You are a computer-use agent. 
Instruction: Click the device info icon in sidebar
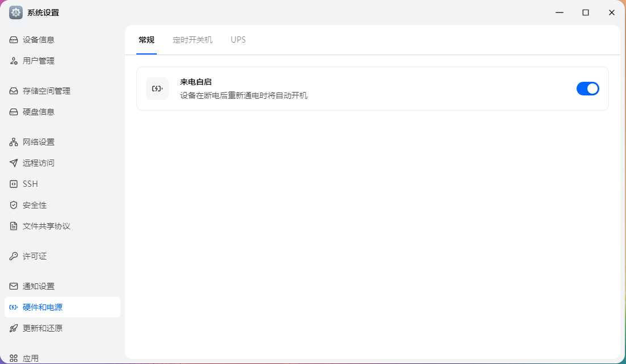(x=14, y=40)
